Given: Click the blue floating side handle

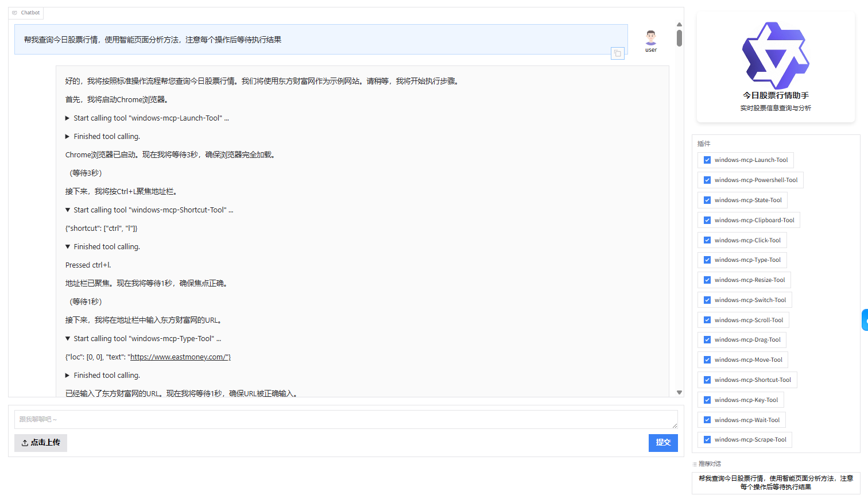Looking at the screenshot, I should pos(865,320).
